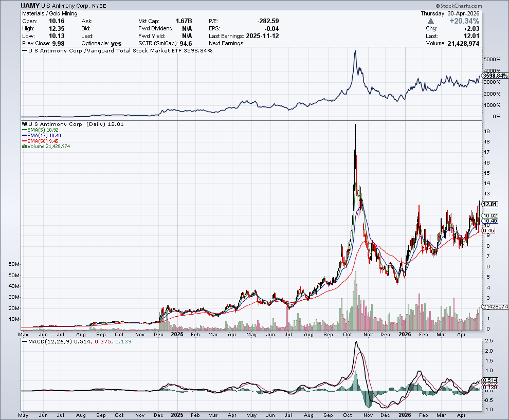The height and width of the screenshot is (420, 509).
Task: Click the Mkt Cap value 1.67B
Action: point(184,21)
